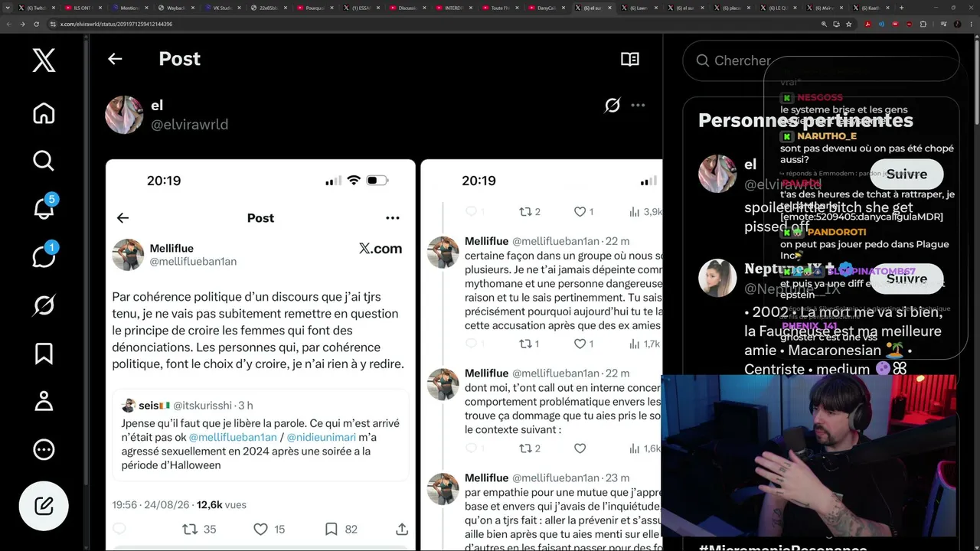Open the More circle menu in sidebar
980x551 pixels.
(x=44, y=449)
